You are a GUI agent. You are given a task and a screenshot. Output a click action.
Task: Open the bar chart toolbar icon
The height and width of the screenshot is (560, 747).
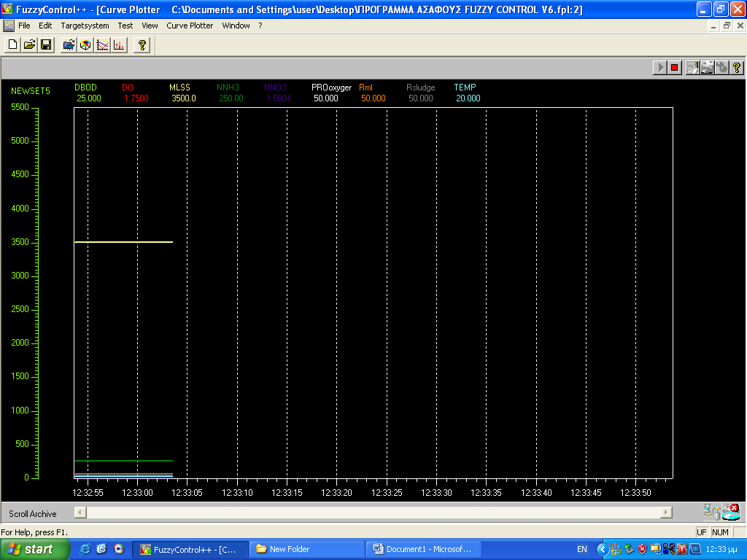coord(119,44)
